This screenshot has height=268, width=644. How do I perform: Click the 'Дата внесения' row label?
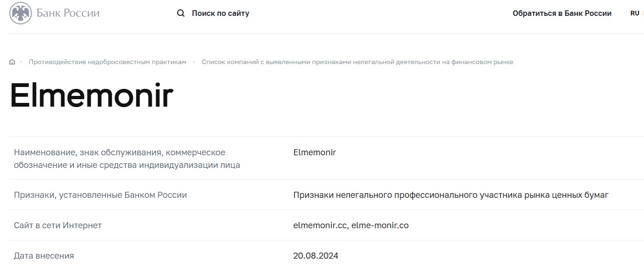point(44,256)
